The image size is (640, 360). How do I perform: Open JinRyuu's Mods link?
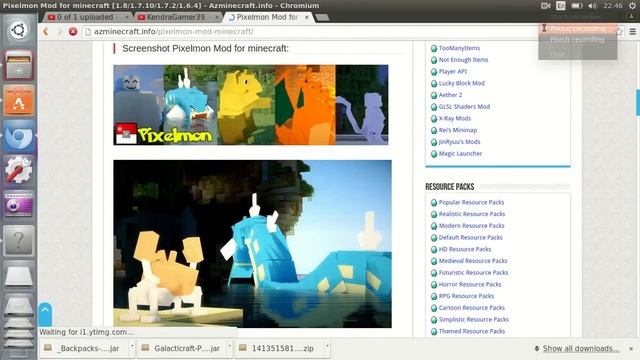tap(459, 142)
